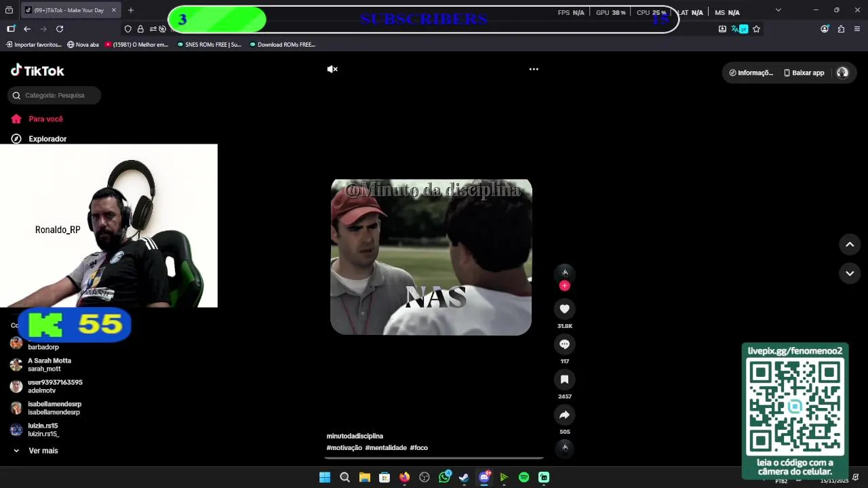Open the three-dot video options menu
Image resolution: width=868 pixels, height=488 pixels.
(x=534, y=69)
